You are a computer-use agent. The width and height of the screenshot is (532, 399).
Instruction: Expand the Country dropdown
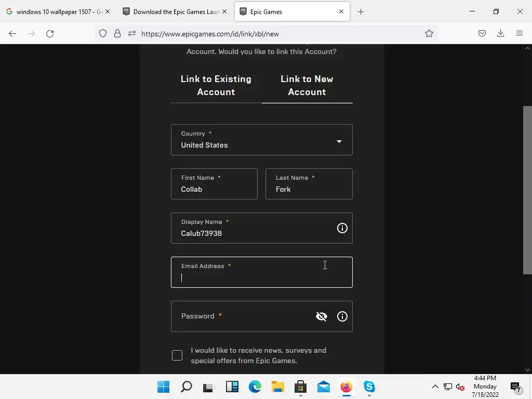pyautogui.click(x=262, y=140)
